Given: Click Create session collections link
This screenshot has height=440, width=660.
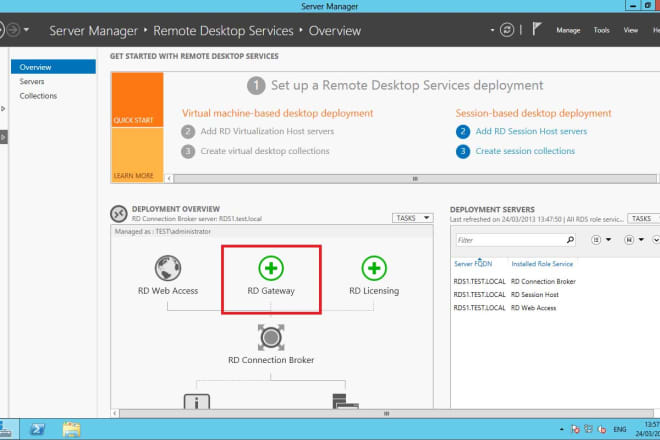Looking at the screenshot, I should click(525, 151).
